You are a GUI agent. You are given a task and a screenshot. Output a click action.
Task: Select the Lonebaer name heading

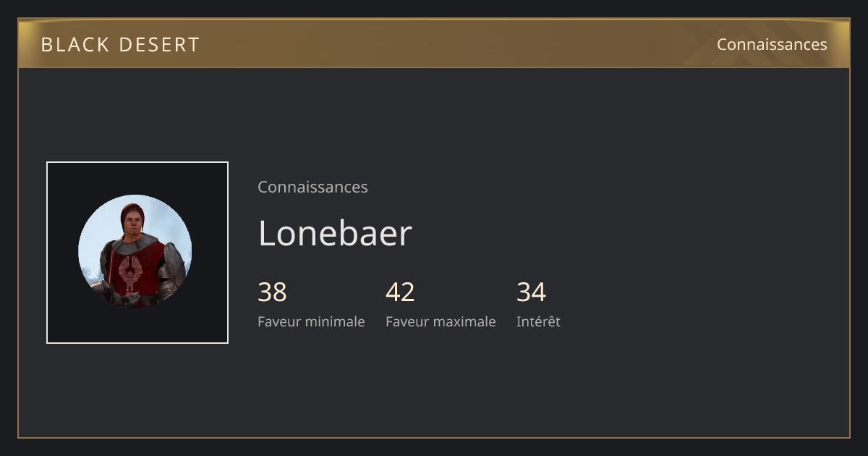[x=335, y=233]
